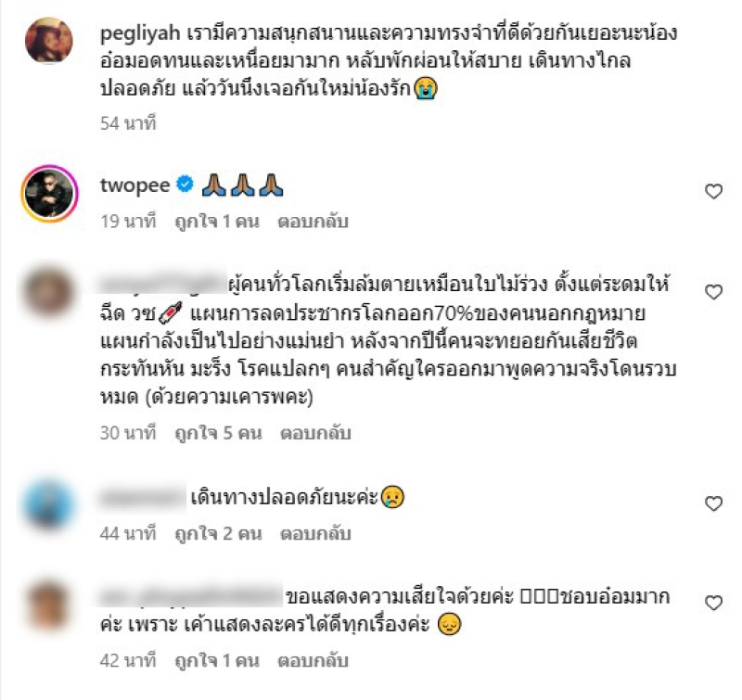Like the เดินทางปลอดภัยนะค่ะ comment
This screenshot has width=742, height=700.
coord(713,503)
